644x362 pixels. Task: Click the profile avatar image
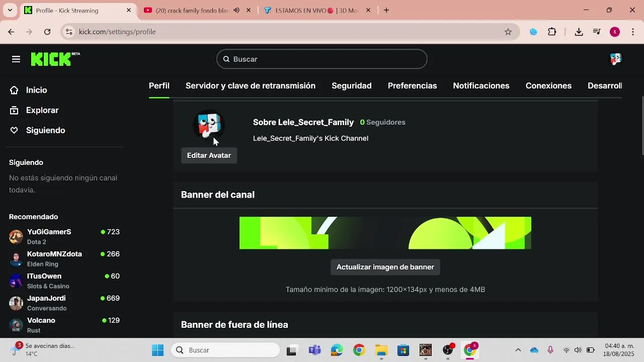point(209,126)
